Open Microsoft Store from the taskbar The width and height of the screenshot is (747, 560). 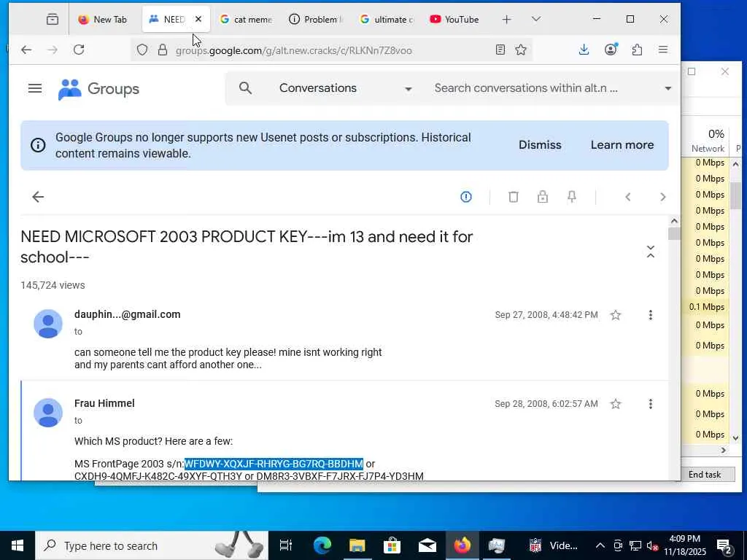pos(392,545)
